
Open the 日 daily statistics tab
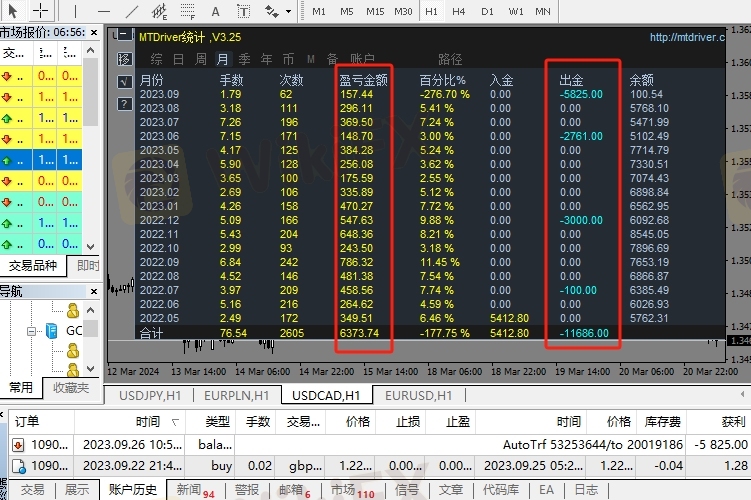(178, 59)
